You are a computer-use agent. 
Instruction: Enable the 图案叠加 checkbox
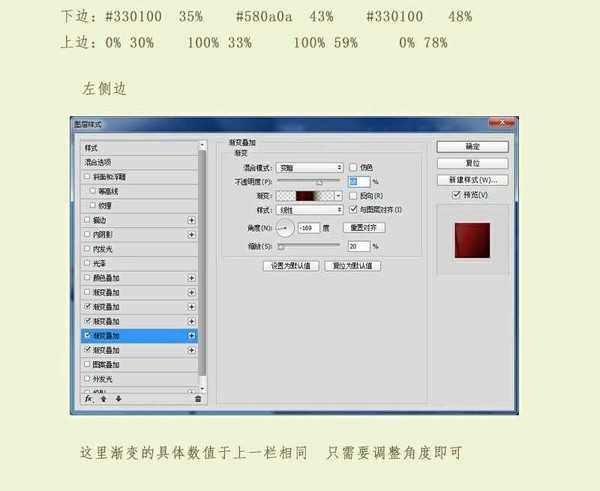[x=87, y=364]
